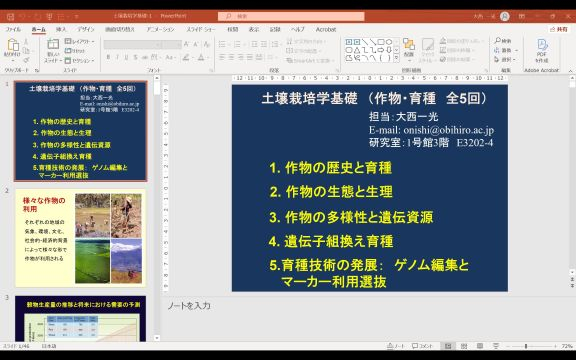Open the Animations tab
Image resolution: width=576 pixels, height=360 pixels.
coord(160,29)
